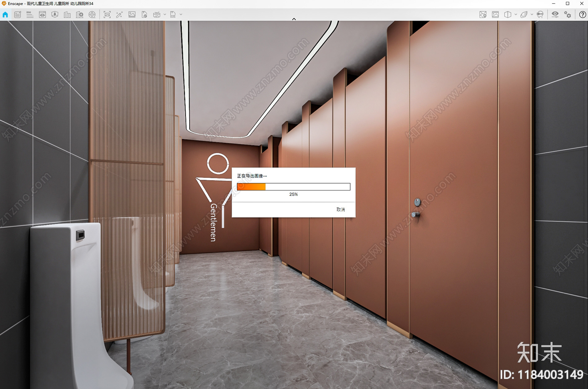Click the export progress bar at 25%

coord(294,187)
